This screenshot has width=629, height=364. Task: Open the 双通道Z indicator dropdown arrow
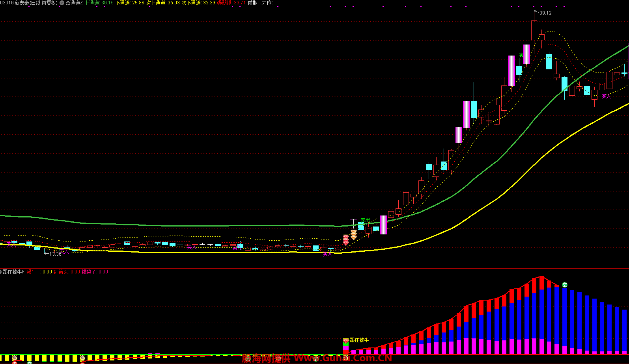62,3
